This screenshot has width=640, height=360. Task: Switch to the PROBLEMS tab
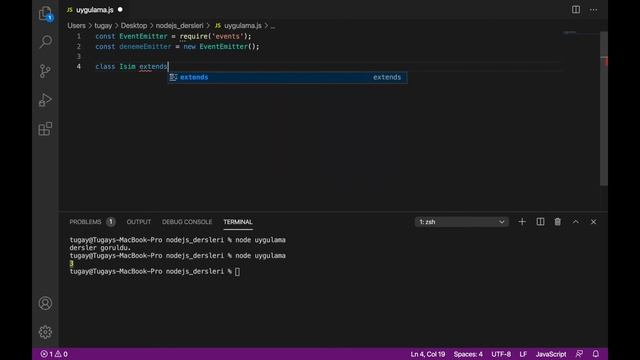[85, 222]
